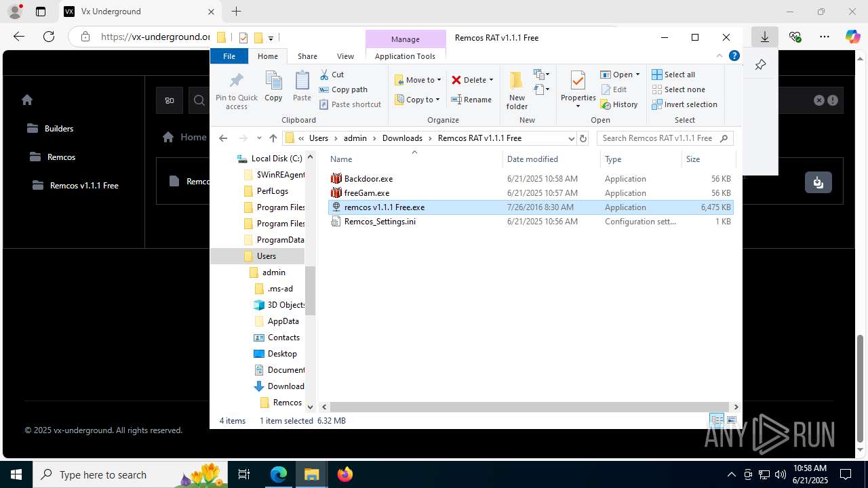The height and width of the screenshot is (488, 868).
Task: Click Downloads in the address breadcrumb
Action: pos(402,138)
